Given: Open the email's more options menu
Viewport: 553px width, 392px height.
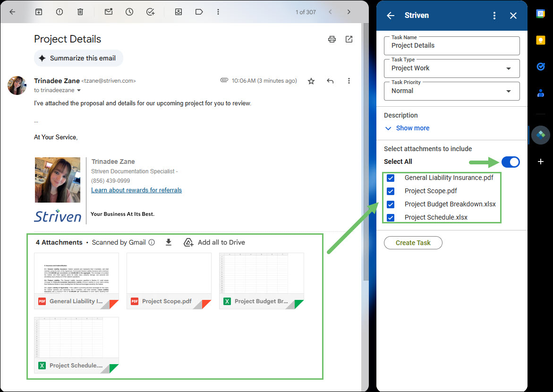Looking at the screenshot, I should (349, 81).
